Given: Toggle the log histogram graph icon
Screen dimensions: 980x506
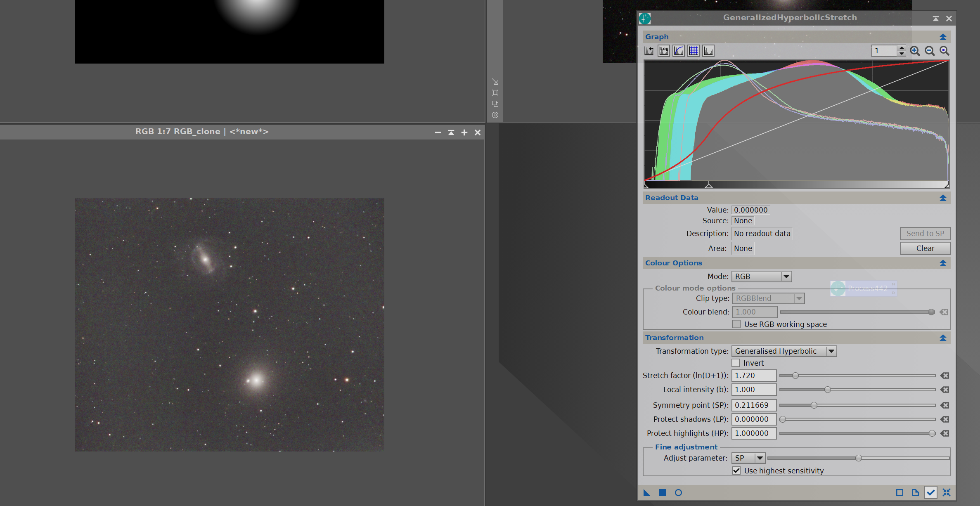Looking at the screenshot, I should [x=664, y=51].
